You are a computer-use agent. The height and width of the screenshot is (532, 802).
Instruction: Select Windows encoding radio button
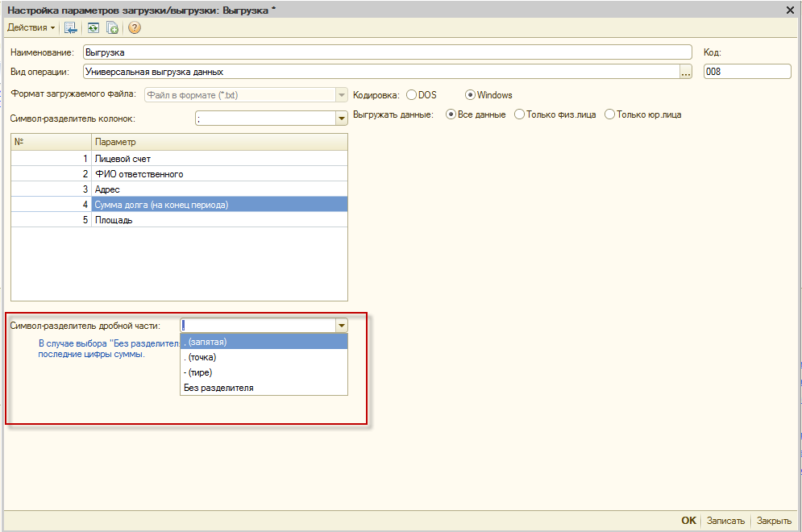click(x=470, y=95)
